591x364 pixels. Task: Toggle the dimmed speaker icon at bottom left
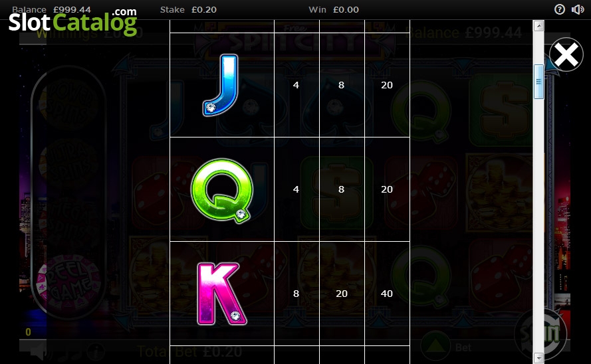(37, 351)
